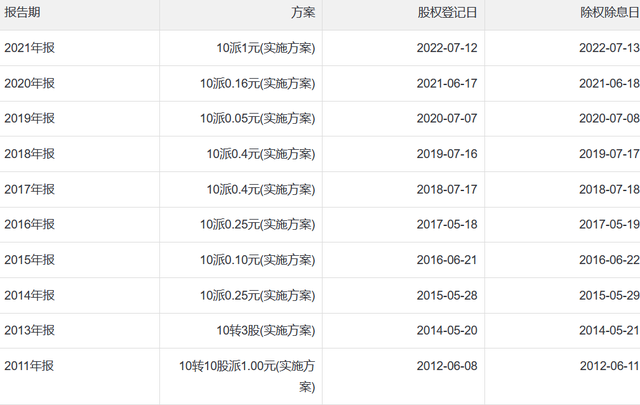The image size is (640, 405).
Task: Select the 2011年报 report period cell
Action: (30, 366)
